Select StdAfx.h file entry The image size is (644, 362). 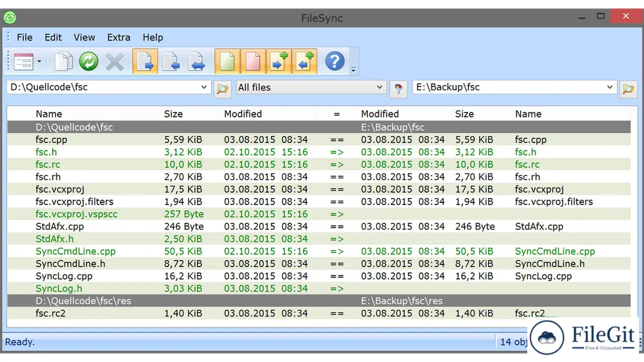pyautogui.click(x=54, y=239)
